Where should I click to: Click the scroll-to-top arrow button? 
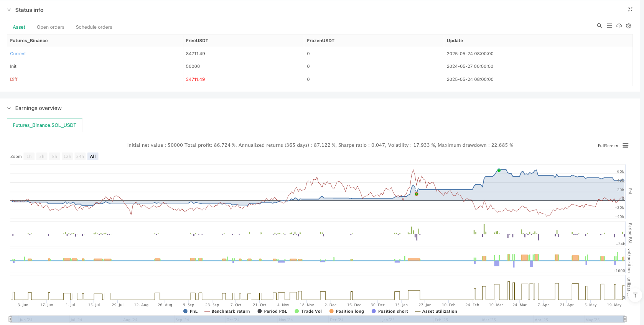pyautogui.click(x=635, y=295)
